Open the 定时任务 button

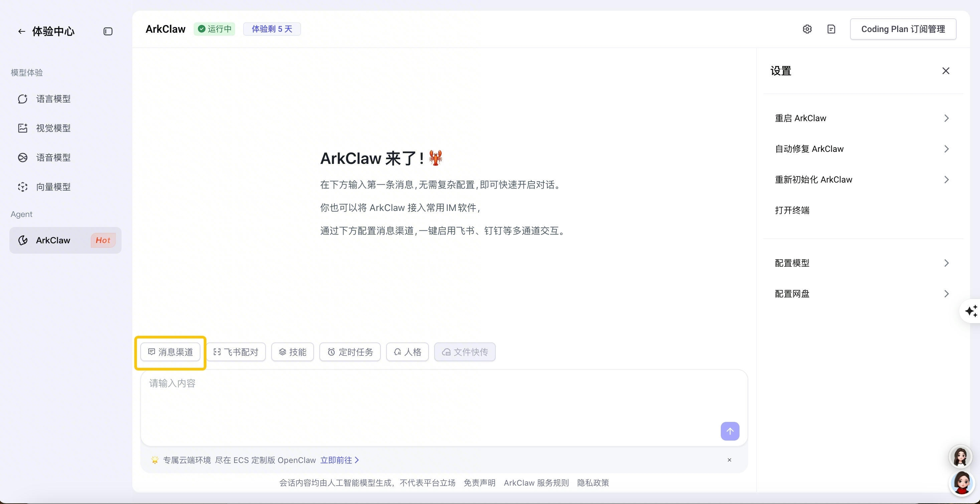coord(350,352)
